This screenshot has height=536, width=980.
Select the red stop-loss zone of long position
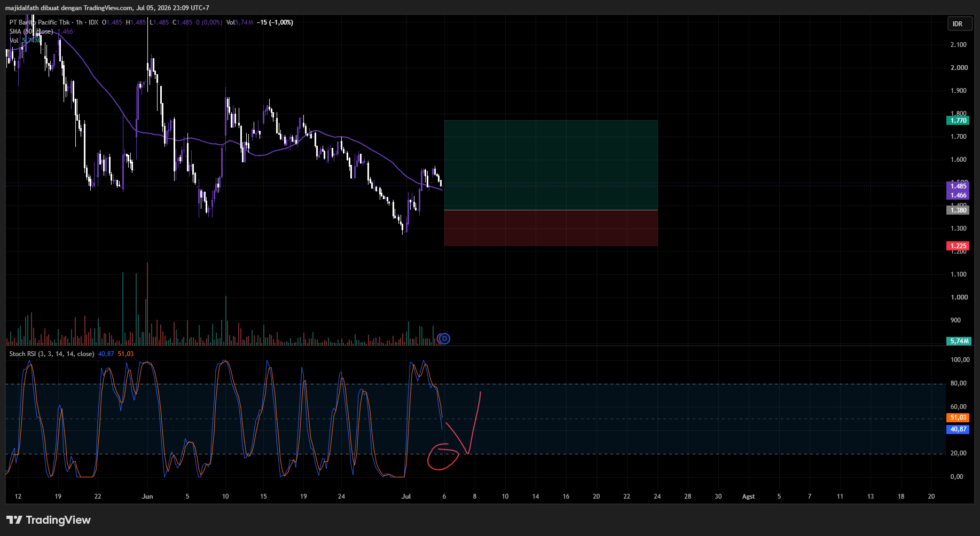pos(551,228)
